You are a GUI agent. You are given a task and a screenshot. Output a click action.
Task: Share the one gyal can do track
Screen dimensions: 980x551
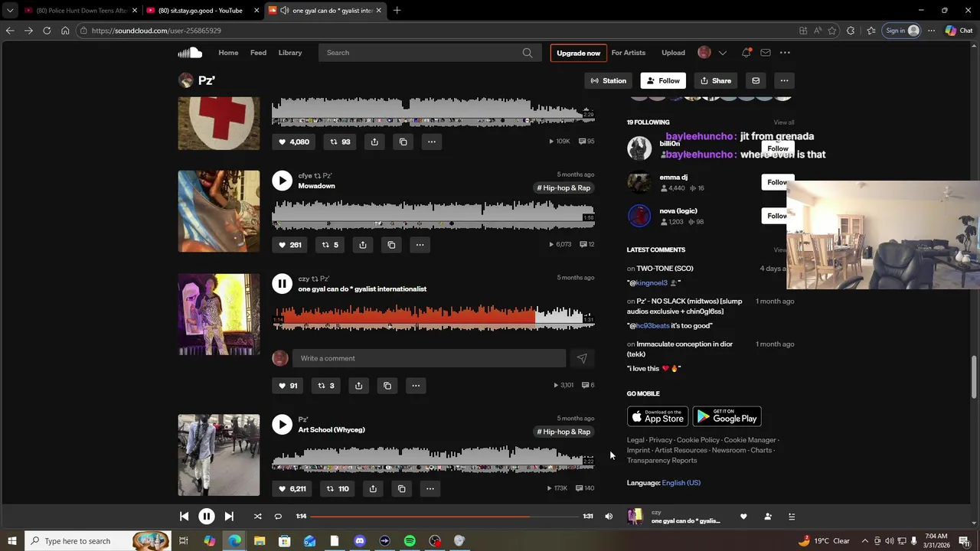tap(358, 386)
